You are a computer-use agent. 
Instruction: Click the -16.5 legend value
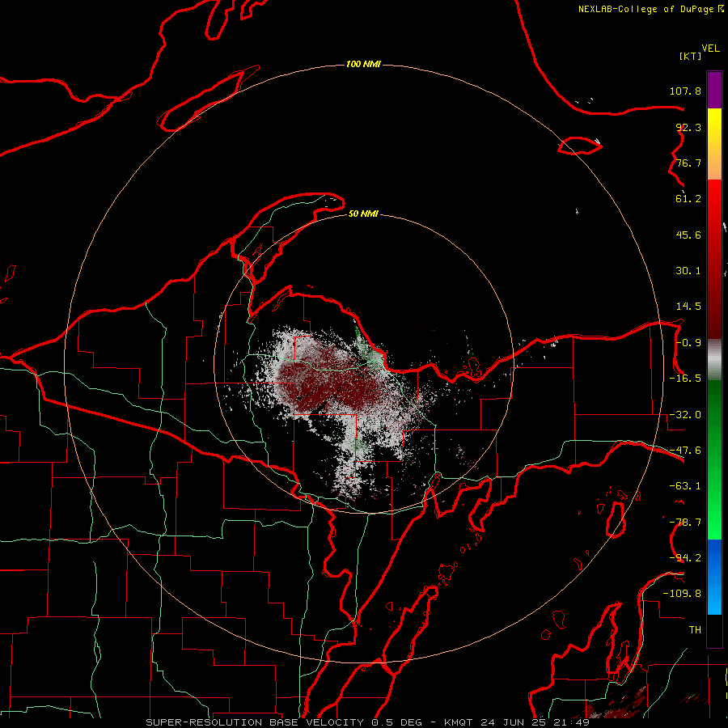[x=685, y=379]
